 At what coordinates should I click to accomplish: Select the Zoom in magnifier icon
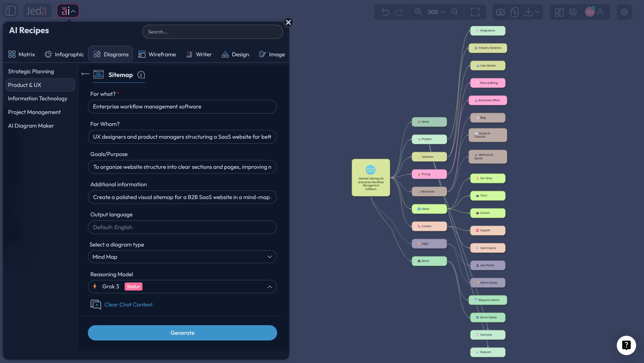point(418,12)
